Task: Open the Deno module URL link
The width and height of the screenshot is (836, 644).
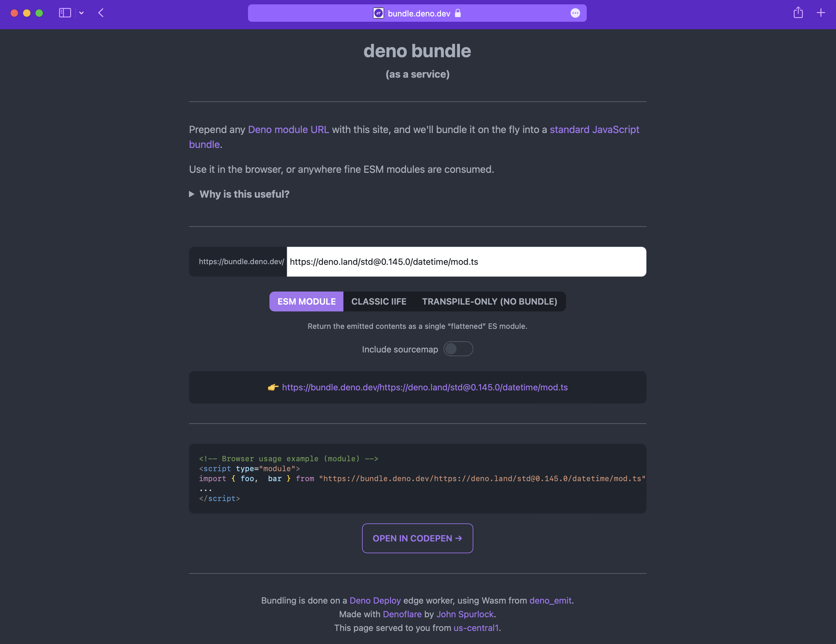Action: point(288,130)
